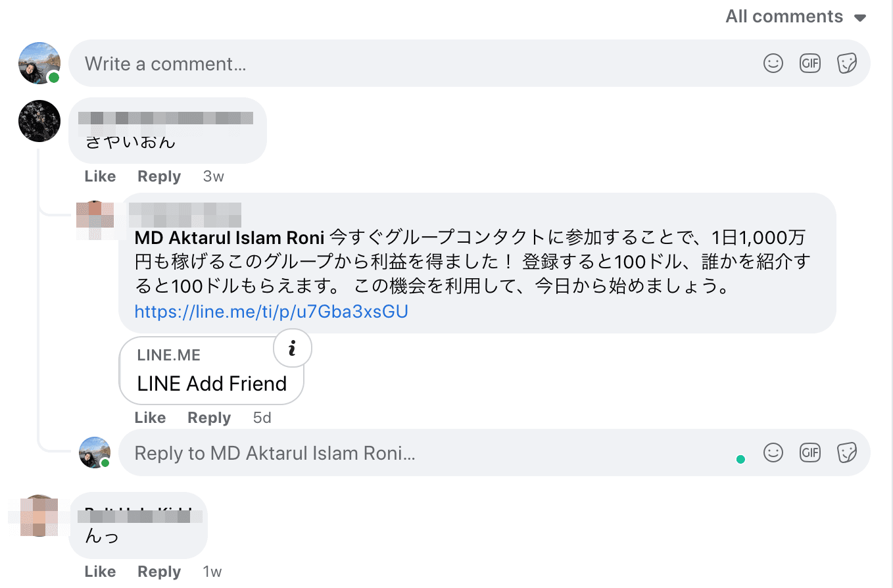
Task: Reply to the さやいおん comment
Action: click(x=159, y=176)
